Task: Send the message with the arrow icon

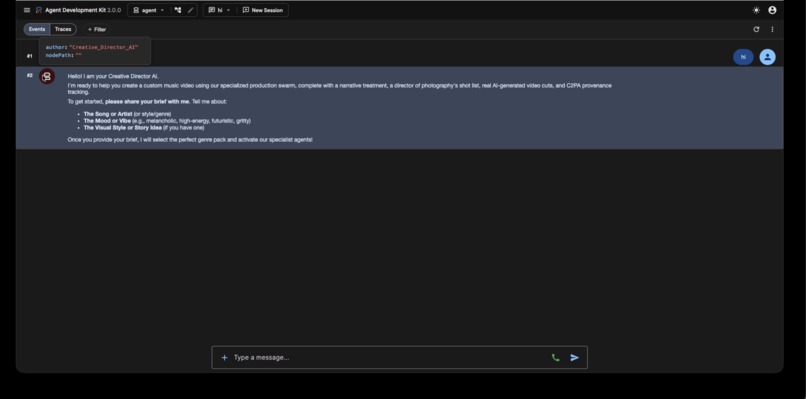Action: tap(575, 357)
